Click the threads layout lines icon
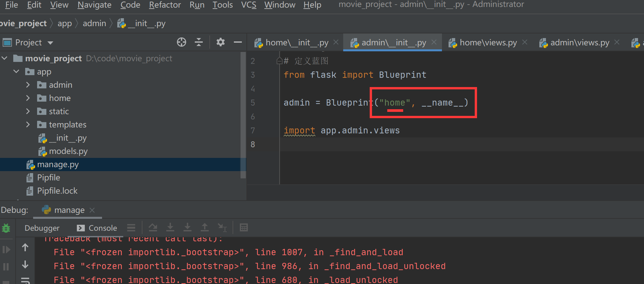The height and width of the screenshot is (284, 644). [x=131, y=228]
